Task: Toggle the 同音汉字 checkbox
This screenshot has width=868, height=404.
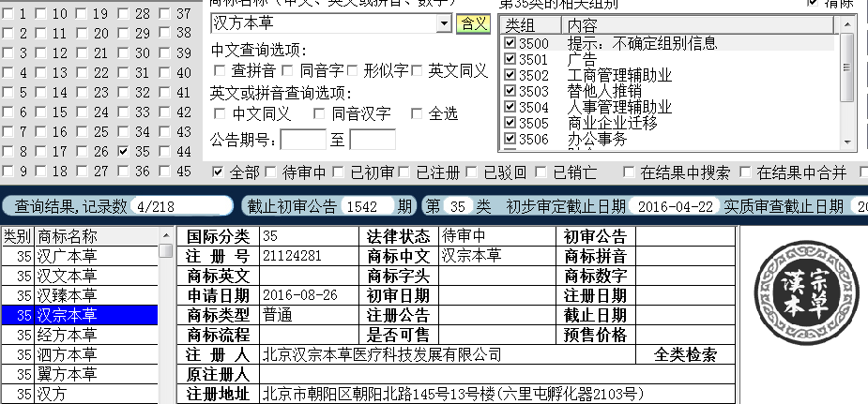Action: tap(319, 113)
